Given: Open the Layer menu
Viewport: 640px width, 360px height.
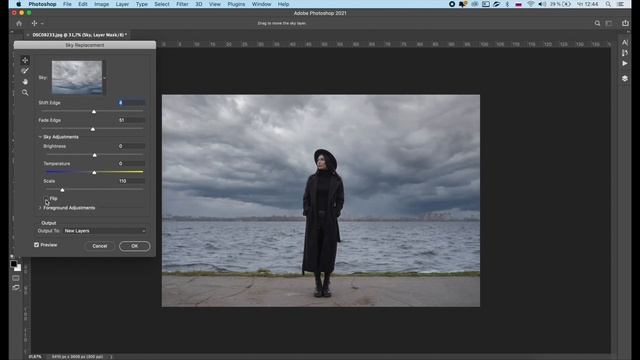Looking at the screenshot, I should tap(122, 4).
